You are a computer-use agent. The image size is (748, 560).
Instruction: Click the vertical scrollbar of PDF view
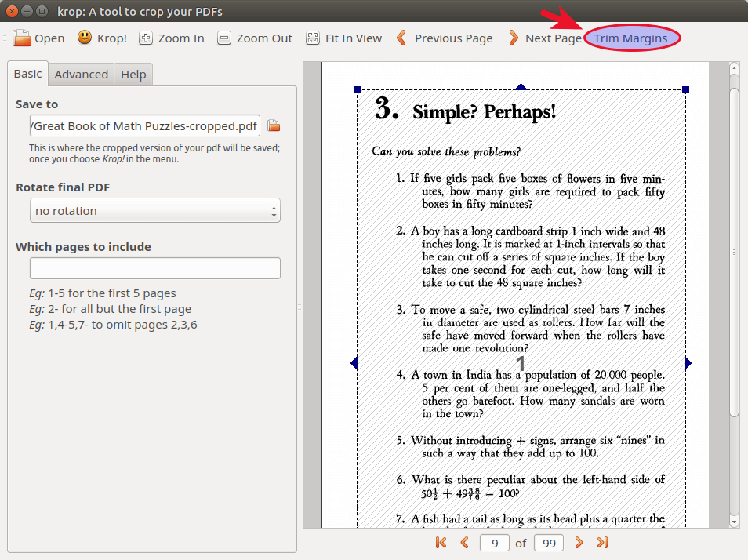(734, 251)
